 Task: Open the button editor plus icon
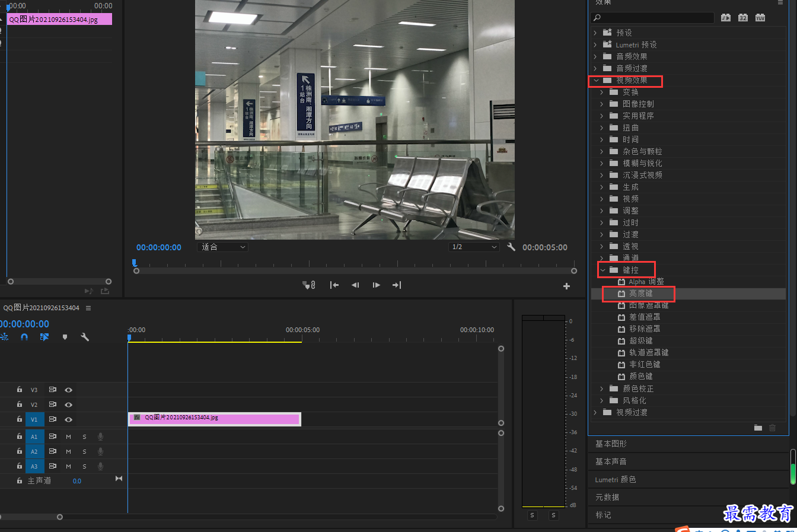pos(566,286)
